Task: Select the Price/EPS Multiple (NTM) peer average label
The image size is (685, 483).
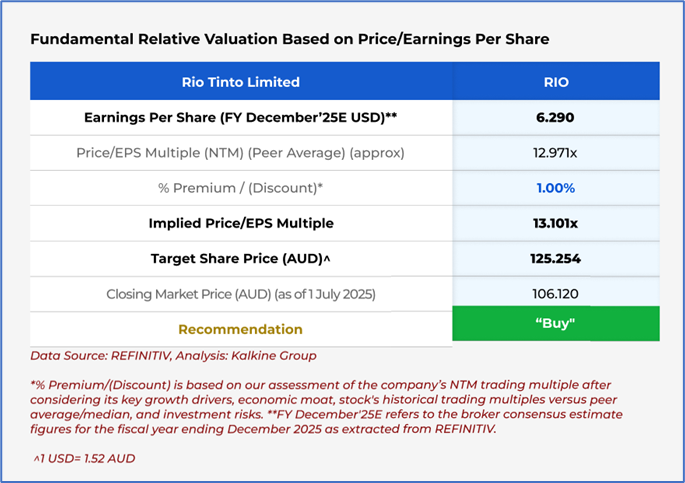Action: click(241, 153)
